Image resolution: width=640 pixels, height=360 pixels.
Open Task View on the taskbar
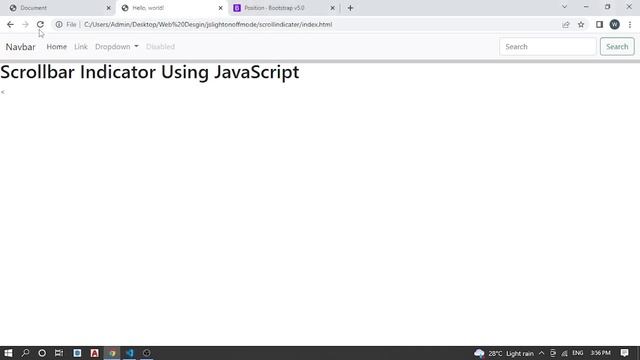coord(59,353)
